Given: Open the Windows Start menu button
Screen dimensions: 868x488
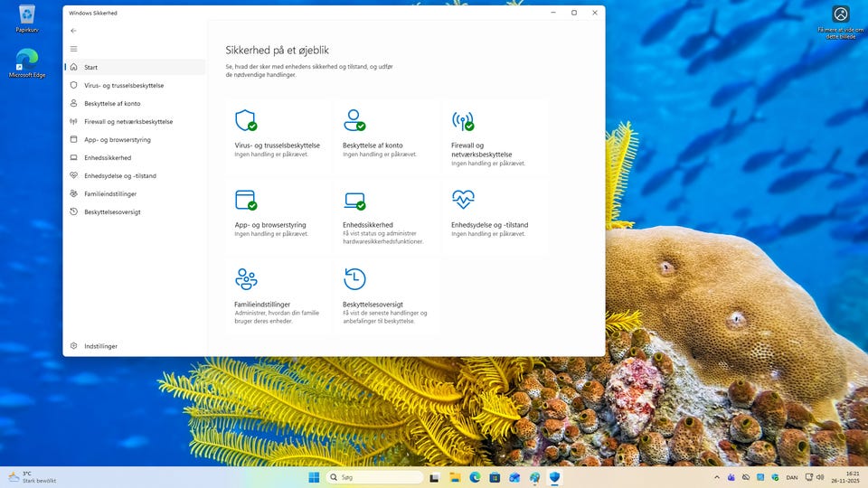Looking at the screenshot, I should pos(313,477).
